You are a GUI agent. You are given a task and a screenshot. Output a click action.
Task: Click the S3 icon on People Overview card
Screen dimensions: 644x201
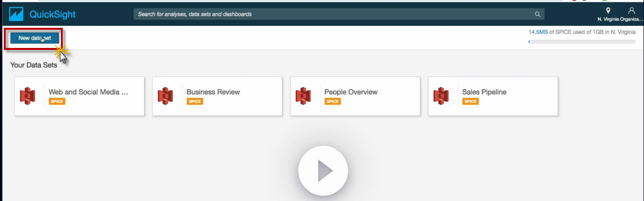click(x=303, y=96)
